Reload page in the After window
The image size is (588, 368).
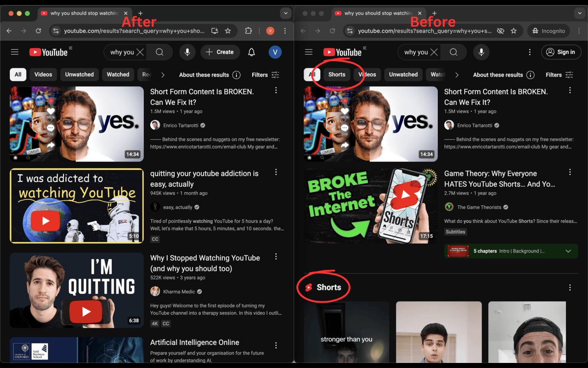pyautogui.click(x=39, y=31)
